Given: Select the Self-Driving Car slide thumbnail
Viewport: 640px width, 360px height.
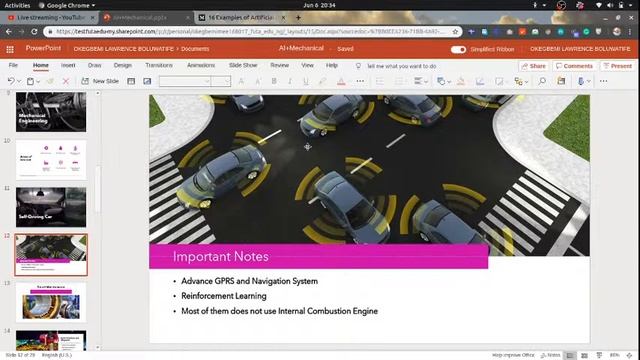Looking at the screenshot, I should point(51,207).
